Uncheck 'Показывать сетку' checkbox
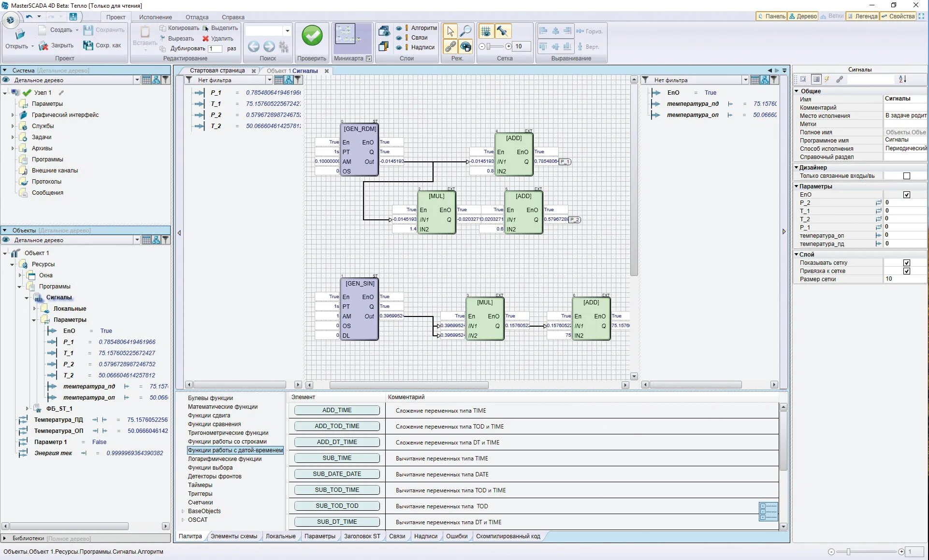This screenshot has height=560, width=929. coord(906,263)
